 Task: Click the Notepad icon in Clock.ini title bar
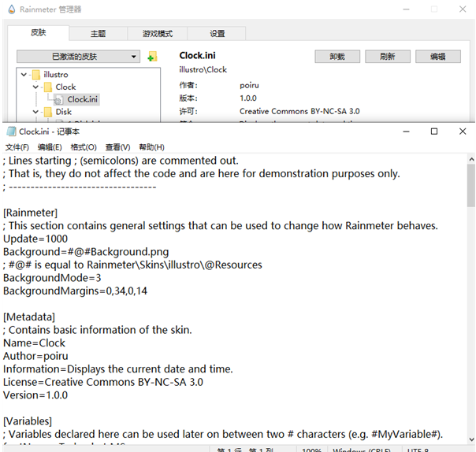pyautogui.click(x=11, y=132)
